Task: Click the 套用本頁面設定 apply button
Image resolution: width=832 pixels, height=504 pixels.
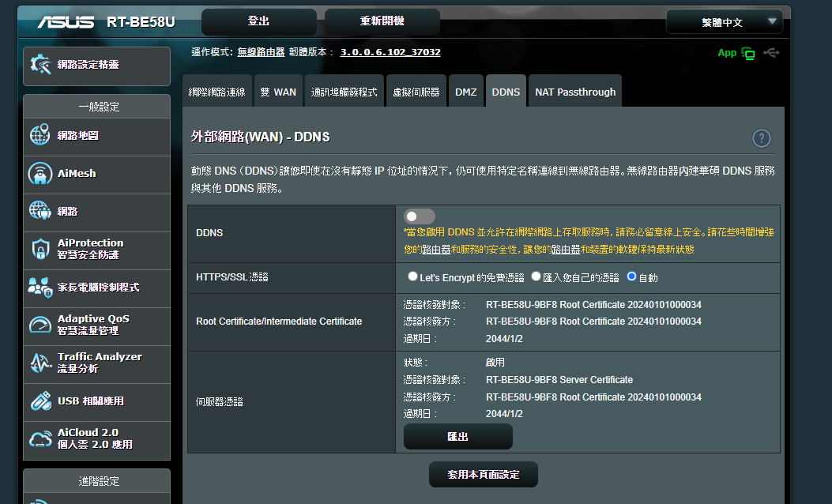Action: [x=484, y=474]
